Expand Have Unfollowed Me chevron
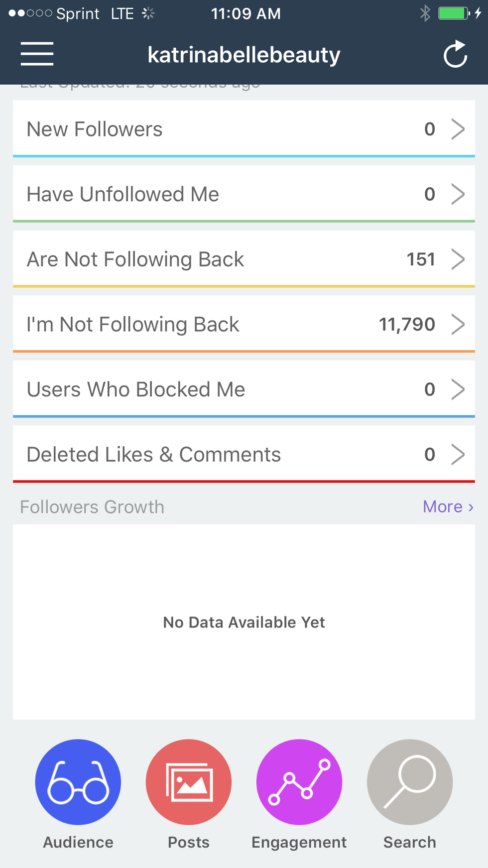 458,194
